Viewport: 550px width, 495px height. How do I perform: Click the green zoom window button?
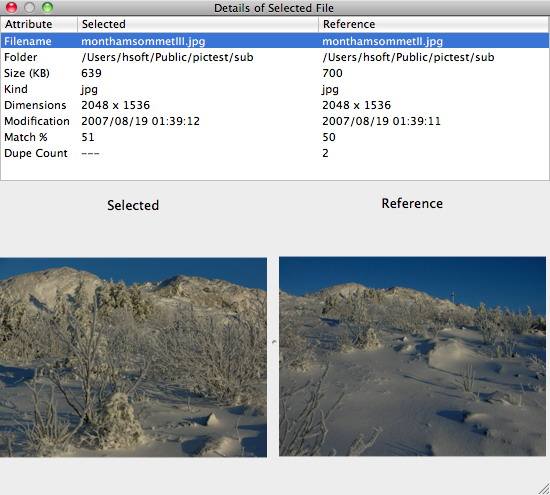[x=47, y=7]
